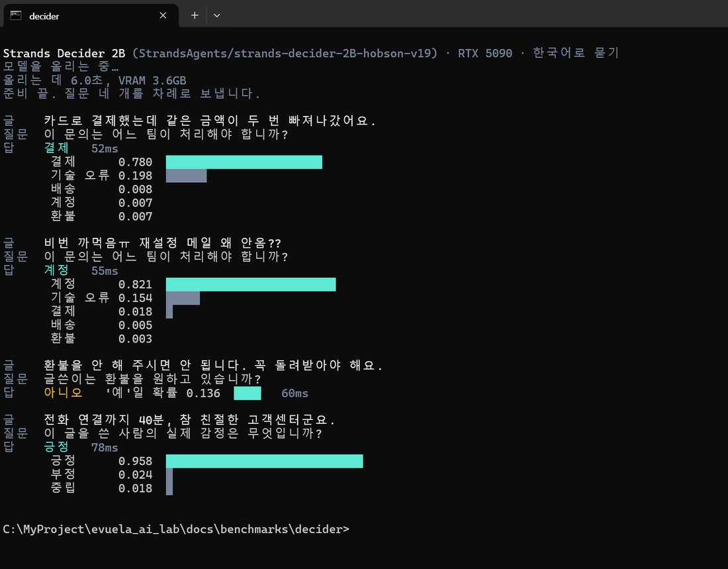Viewport: 728px width, 569px height.
Task: Click the gray bar for 0.198
Action: [186, 176]
